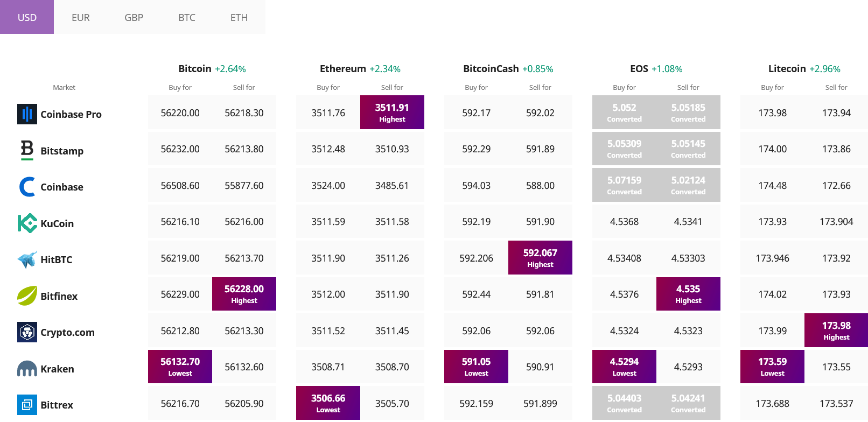This screenshot has height=422, width=868.
Task: Open the Bitstamp market name link
Action: coord(62,151)
